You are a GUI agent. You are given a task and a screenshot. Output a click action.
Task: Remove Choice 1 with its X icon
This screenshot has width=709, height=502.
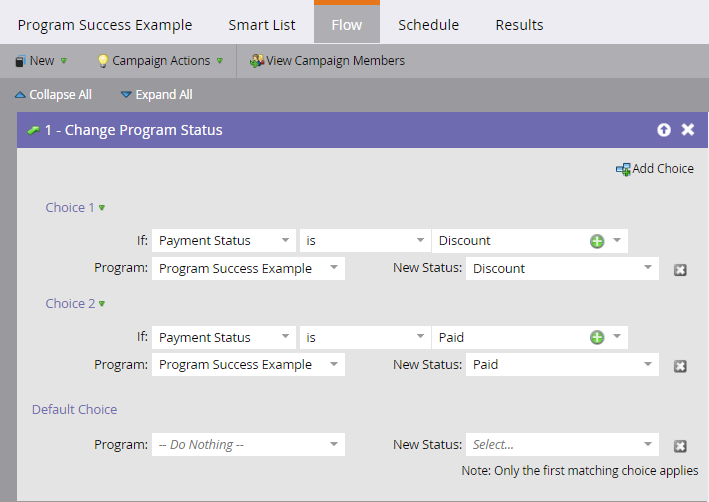[680, 270]
